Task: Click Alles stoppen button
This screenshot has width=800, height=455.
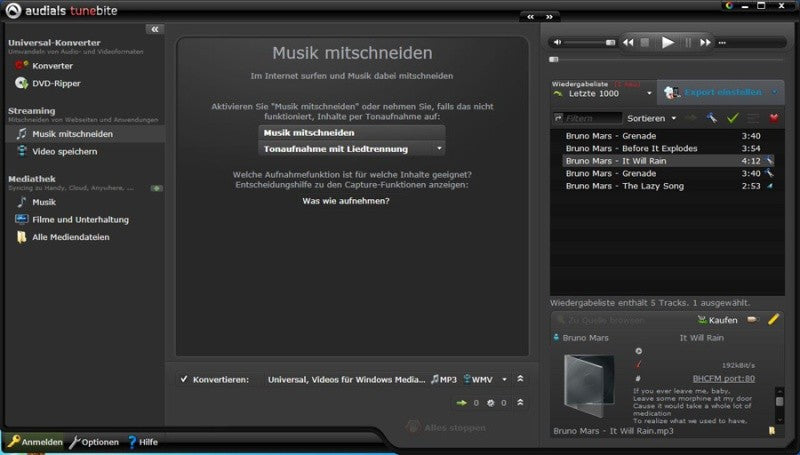Action: [x=446, y=427]
